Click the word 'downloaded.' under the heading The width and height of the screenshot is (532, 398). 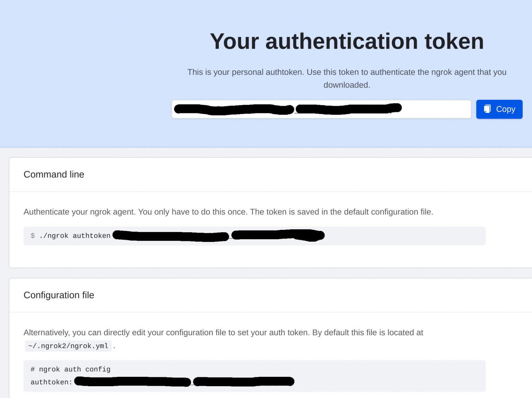pyautogui.click(x=347, y=85)
